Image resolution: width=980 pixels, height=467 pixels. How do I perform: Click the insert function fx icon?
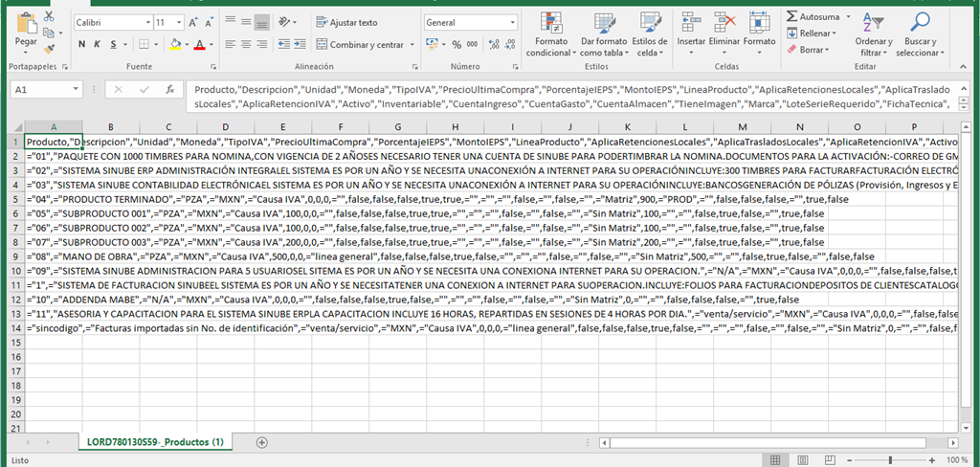coord(169,89)
